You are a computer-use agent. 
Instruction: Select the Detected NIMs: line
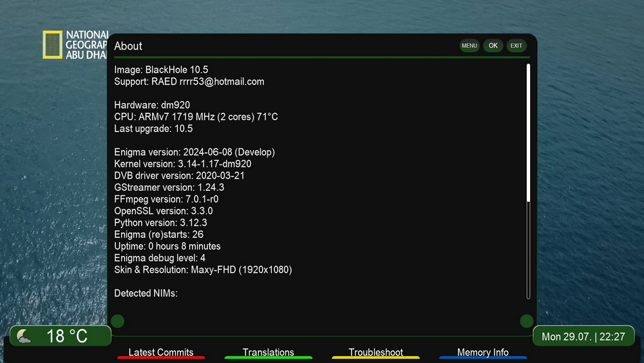coord(146,293)
